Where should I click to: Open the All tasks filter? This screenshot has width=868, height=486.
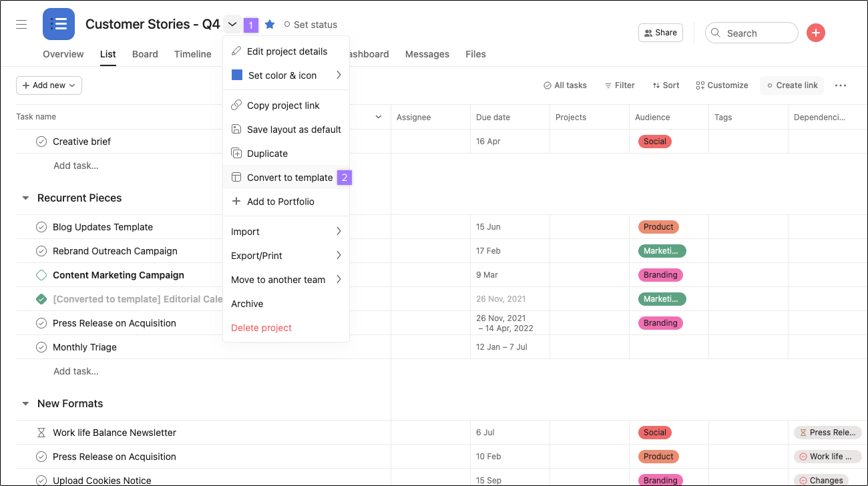[x=565, y=85]
